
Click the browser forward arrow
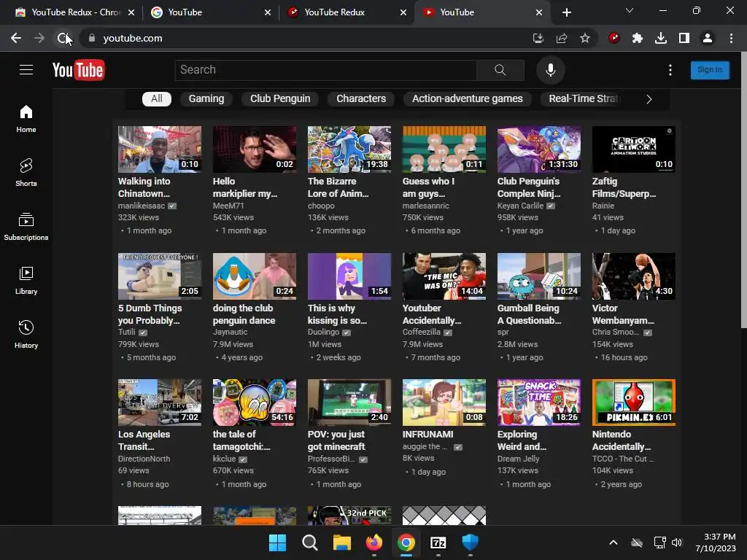[x=39, y=38]
